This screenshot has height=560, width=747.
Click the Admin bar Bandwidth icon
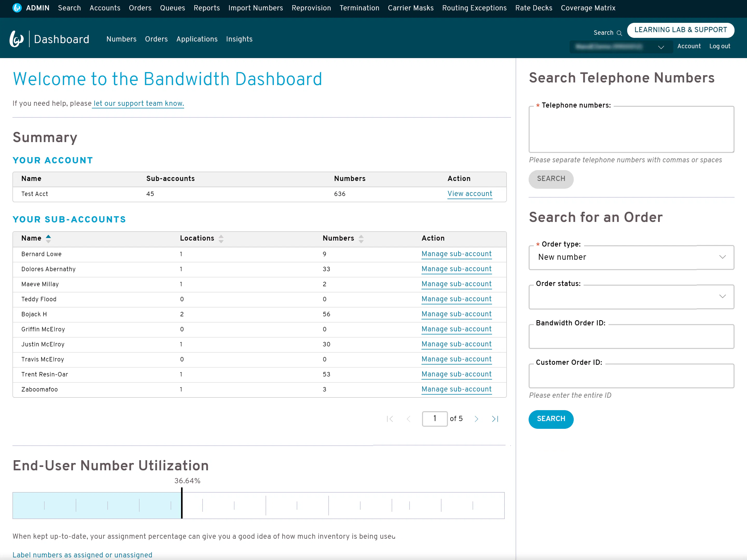17,8
